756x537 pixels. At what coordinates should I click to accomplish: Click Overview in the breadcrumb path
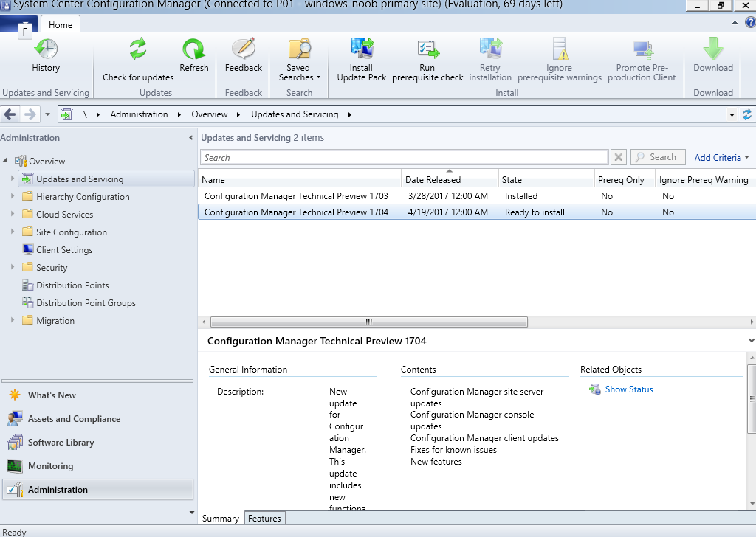point(209,114)
